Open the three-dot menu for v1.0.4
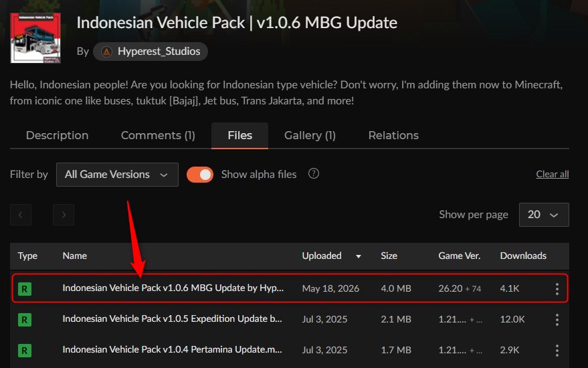Viewport: 588px width, 368px height. click(x=557, y=351)
